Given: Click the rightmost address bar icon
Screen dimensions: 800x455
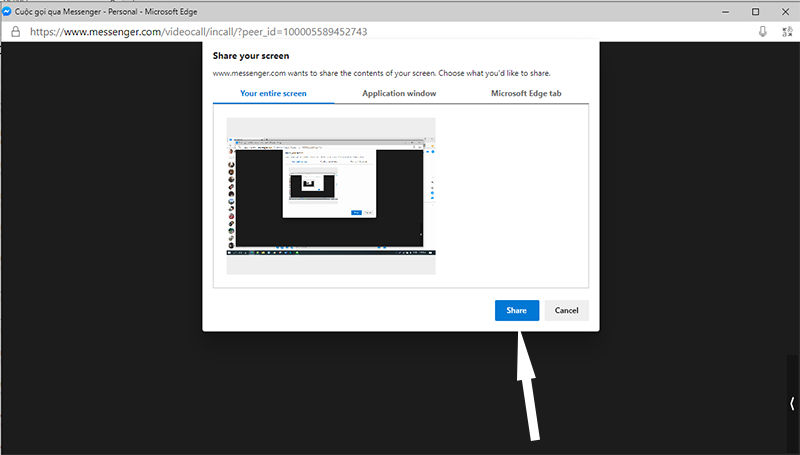Looking at the screenshot, I should (786, 32).
